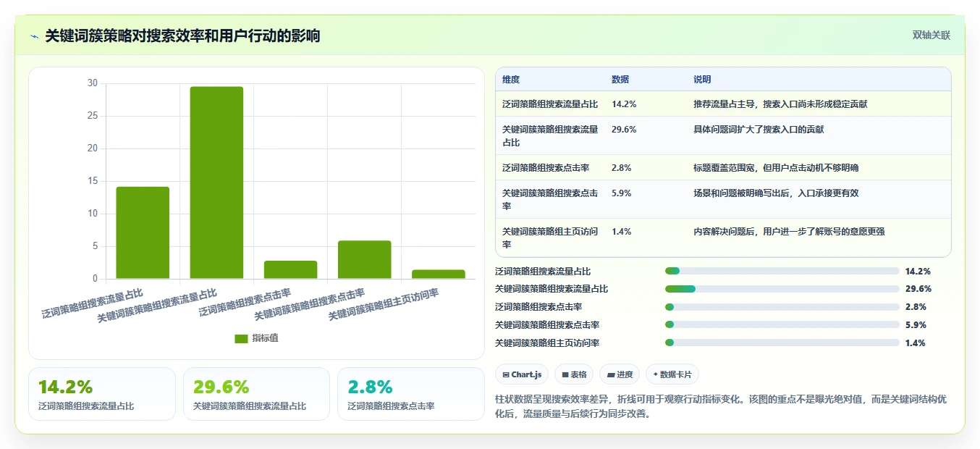The image size is (980, 449).
Task: Click progress list label 关键词簇策略组主页访问率
Action: click(547, 343)
